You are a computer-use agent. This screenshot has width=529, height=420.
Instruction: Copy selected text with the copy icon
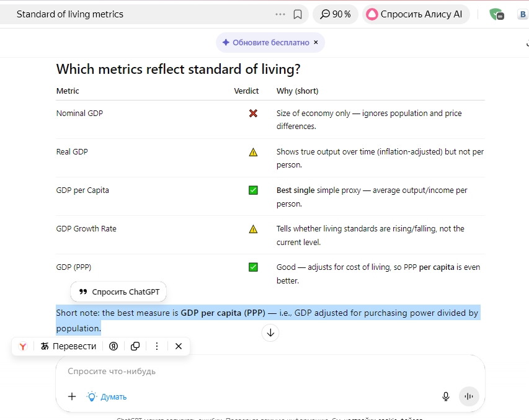pos(135,346)
